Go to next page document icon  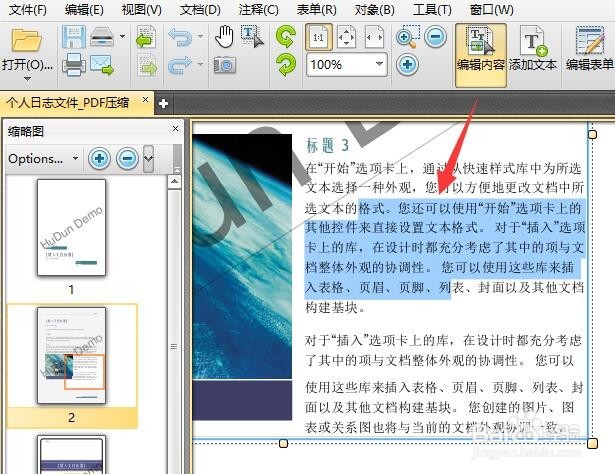point(147,65)
